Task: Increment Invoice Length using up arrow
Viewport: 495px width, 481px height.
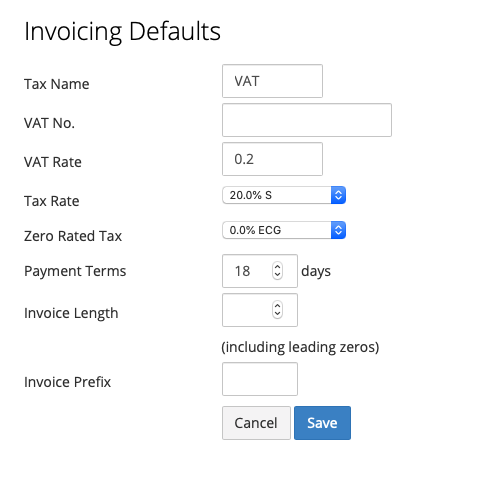Action: pyautogui.click(x=277, y=306)
